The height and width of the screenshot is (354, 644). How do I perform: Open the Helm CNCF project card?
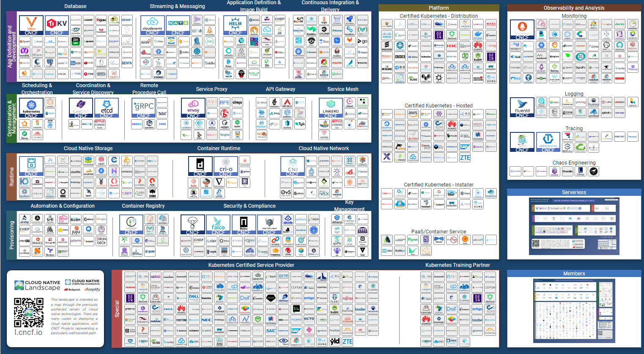[x=236, y=25]
